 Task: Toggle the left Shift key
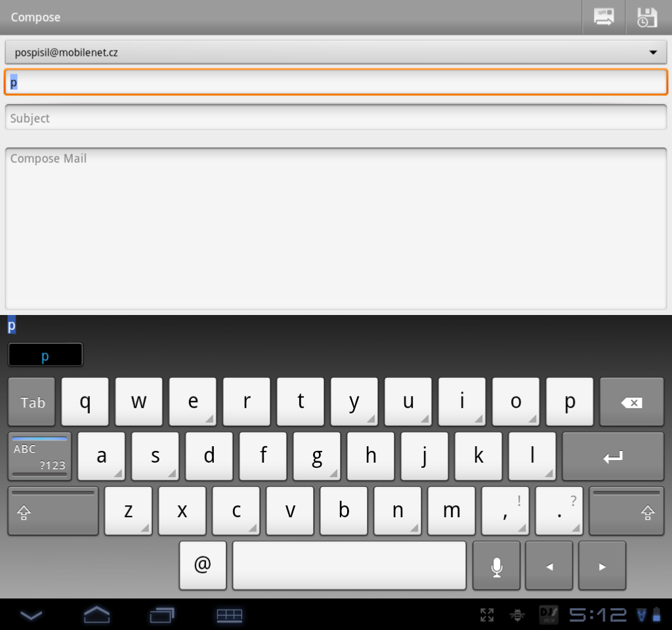pos(52,511)
